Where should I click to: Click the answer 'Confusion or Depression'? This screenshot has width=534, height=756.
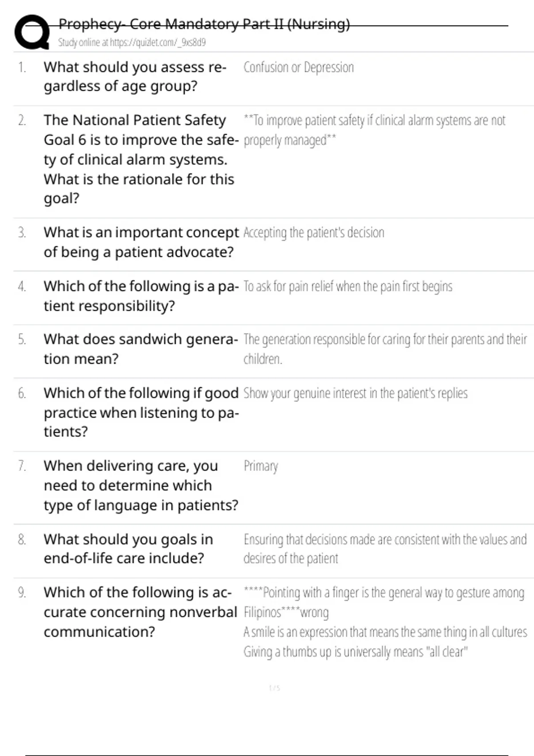(x=298, y=68)
